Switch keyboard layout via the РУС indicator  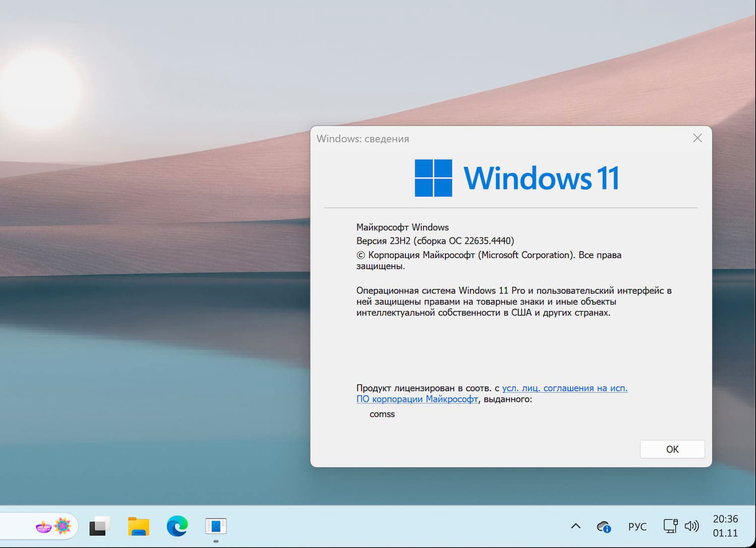pyautogui.click(x=637, y=526)
